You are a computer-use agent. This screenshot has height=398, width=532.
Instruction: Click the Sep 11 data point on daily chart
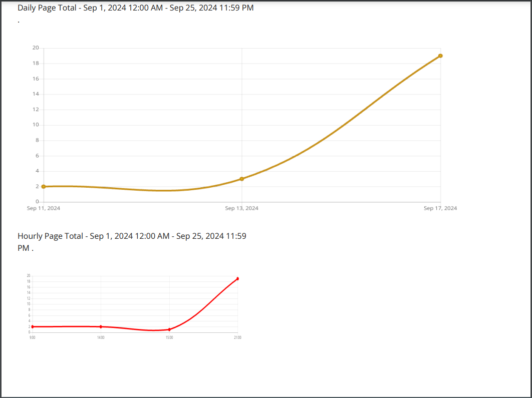(x=44, y=186)
